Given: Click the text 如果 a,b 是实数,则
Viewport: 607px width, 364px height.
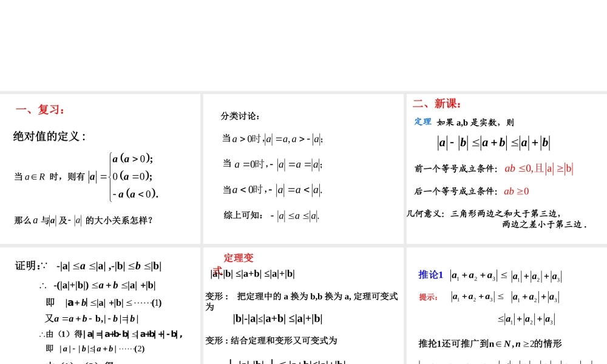Looking at the screenshot, I should 475,123.
